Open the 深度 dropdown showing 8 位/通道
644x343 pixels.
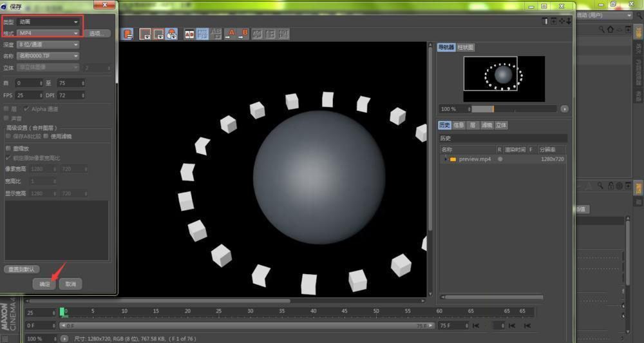pyautogui.click(x=48, y=44)
